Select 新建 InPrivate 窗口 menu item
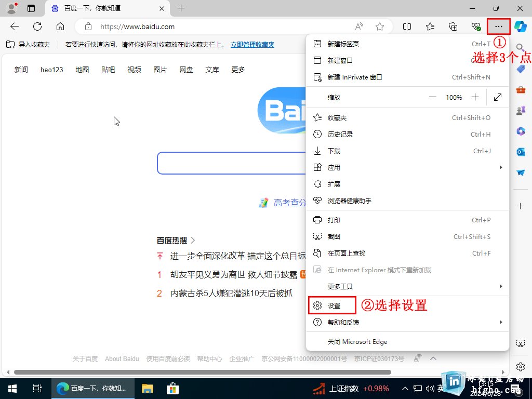The height and width of the screenshot is (399, 532). (x=407, y=77)
